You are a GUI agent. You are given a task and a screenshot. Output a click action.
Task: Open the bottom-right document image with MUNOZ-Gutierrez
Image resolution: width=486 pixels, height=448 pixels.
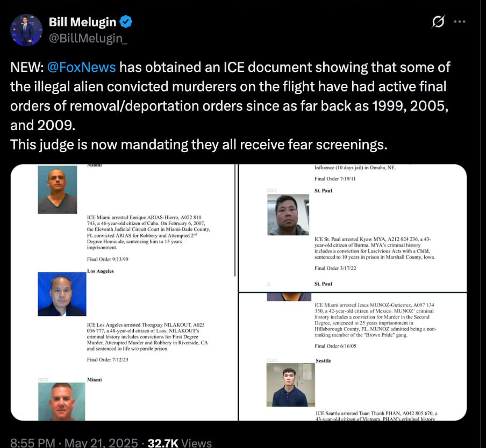pyautogui.click(x=353, y=357)
